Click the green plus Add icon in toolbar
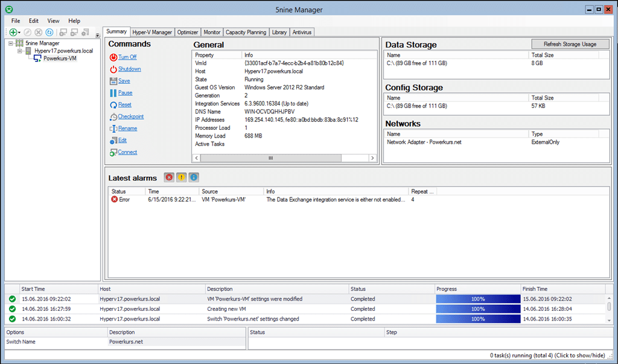This screenshot has height=364, width=618. (13, 33)
